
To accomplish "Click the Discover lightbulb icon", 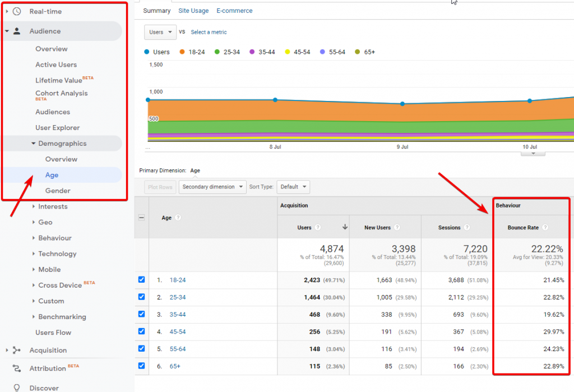I will click(17, 388).
